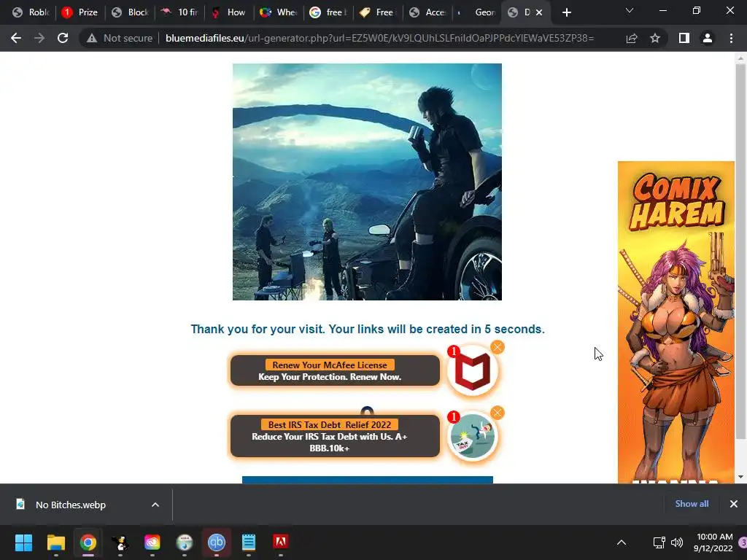Switch to the Whe tab
This screenshot has height=560, width=747.
[x=278, y=12]
